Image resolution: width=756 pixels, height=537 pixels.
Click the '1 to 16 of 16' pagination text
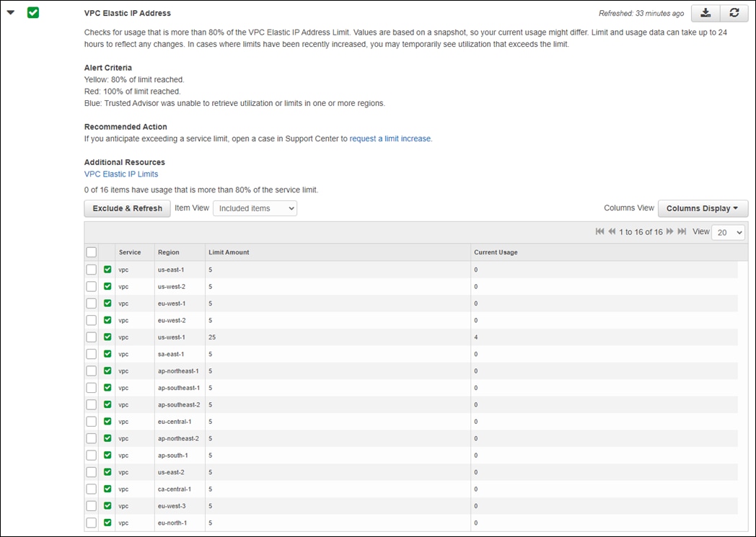tap(641, 232)
